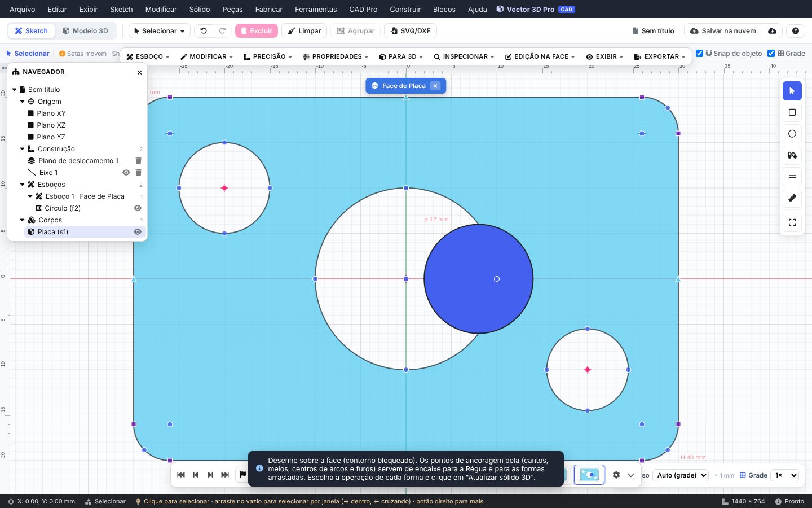Close the Face de Placa chip
The width and height of the screenshot is (812, 508).
(x=435, y=86)
